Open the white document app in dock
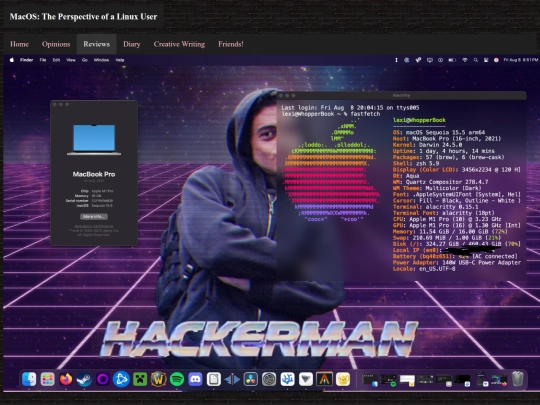This screenshot has width=540, height=405. (x=214, y=380)
